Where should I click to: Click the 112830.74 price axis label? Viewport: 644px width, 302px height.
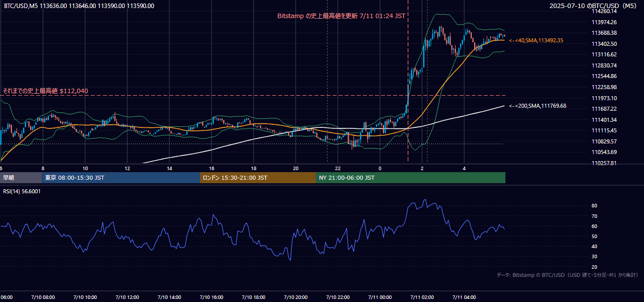click(604, 65)
